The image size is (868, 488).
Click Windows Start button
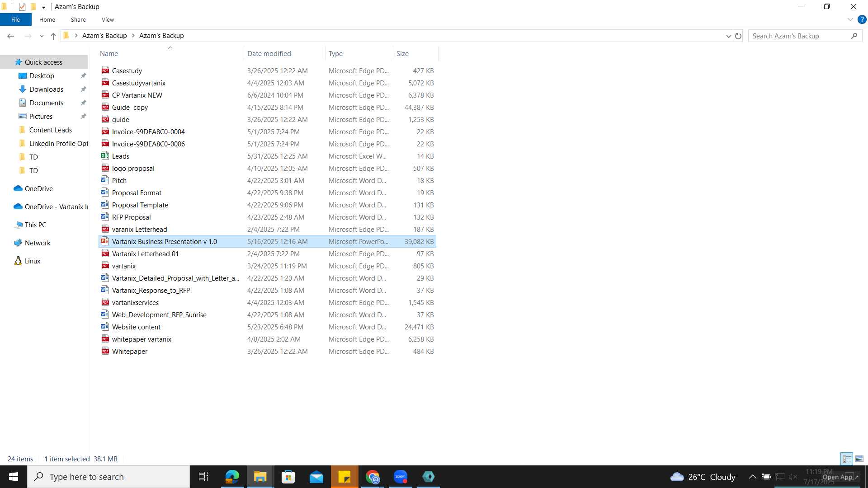tap(14, 477)
